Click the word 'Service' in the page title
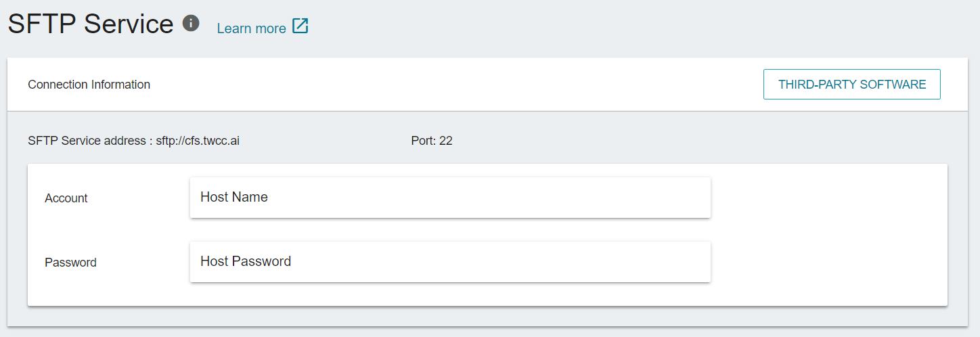 point(129,24)
